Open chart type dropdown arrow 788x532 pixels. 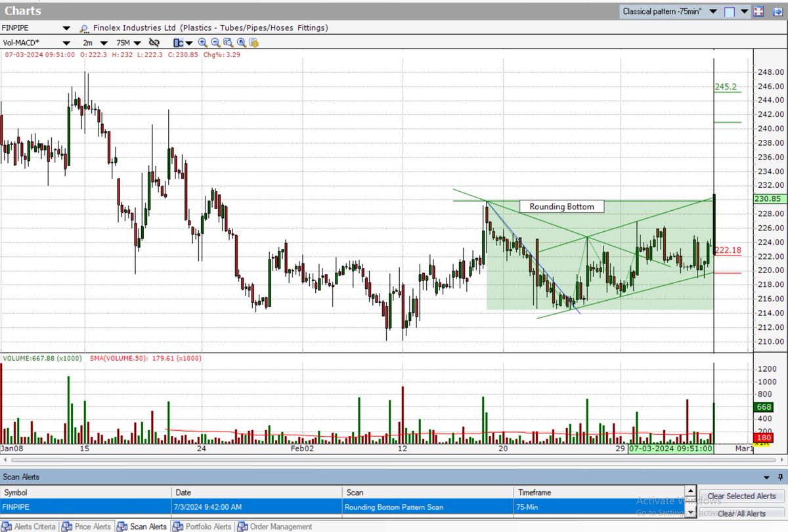point(188,43)
